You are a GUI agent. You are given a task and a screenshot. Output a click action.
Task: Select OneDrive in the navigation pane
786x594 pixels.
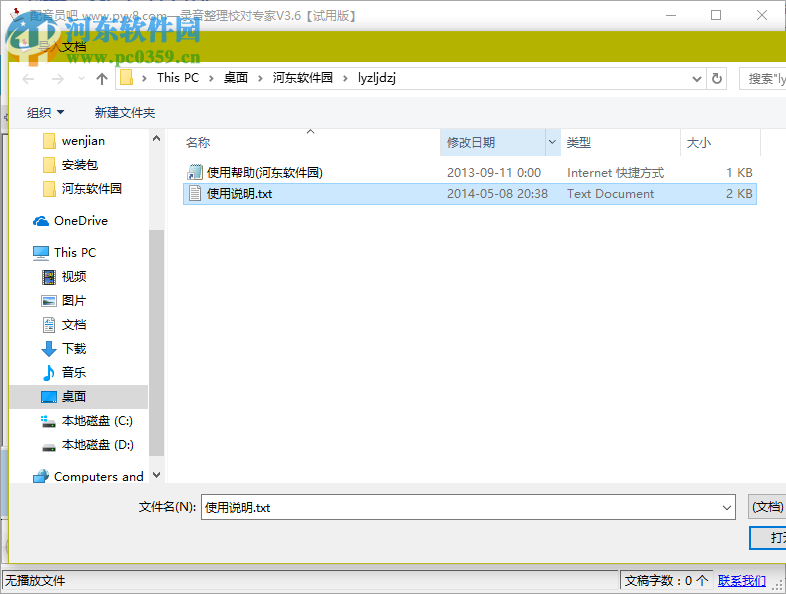click(81, 221)
